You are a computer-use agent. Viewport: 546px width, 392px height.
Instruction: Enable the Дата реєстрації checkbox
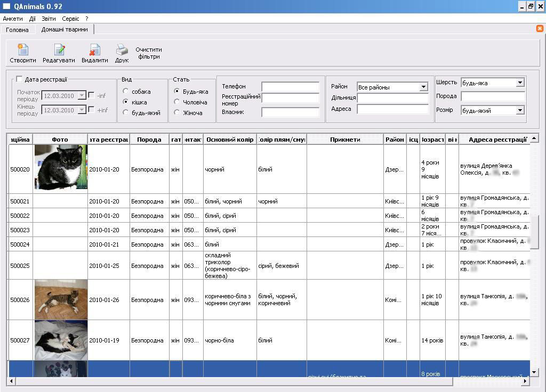[20, 79]
